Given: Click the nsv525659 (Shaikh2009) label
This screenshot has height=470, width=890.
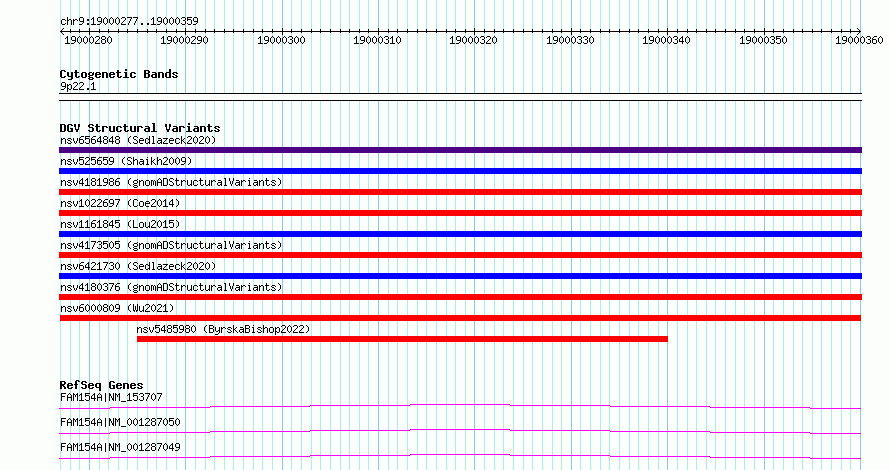Looking at the screenshot, I should 126,161.
